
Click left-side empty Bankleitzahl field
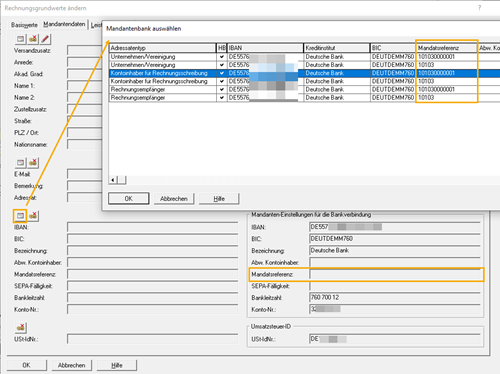152,298
